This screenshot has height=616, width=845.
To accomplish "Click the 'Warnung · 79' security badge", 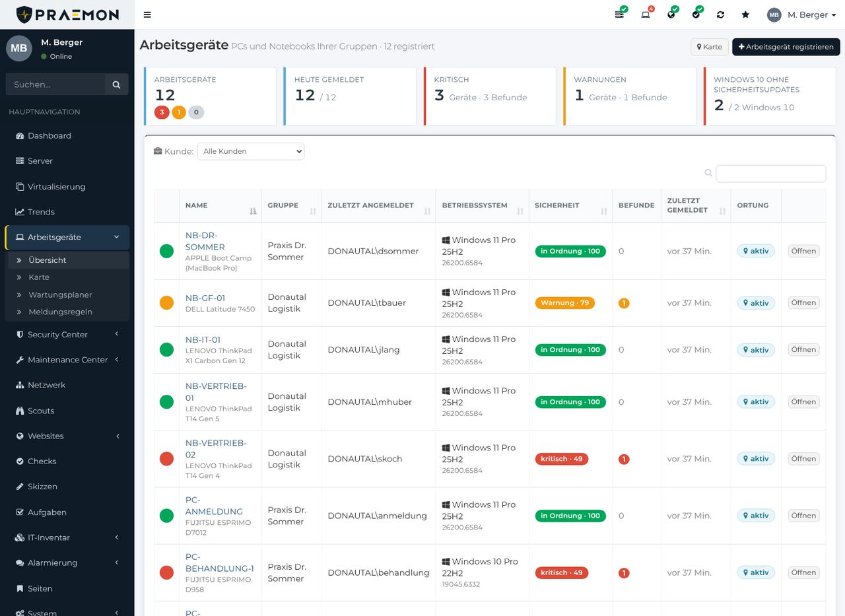I will tap(564, 303).
